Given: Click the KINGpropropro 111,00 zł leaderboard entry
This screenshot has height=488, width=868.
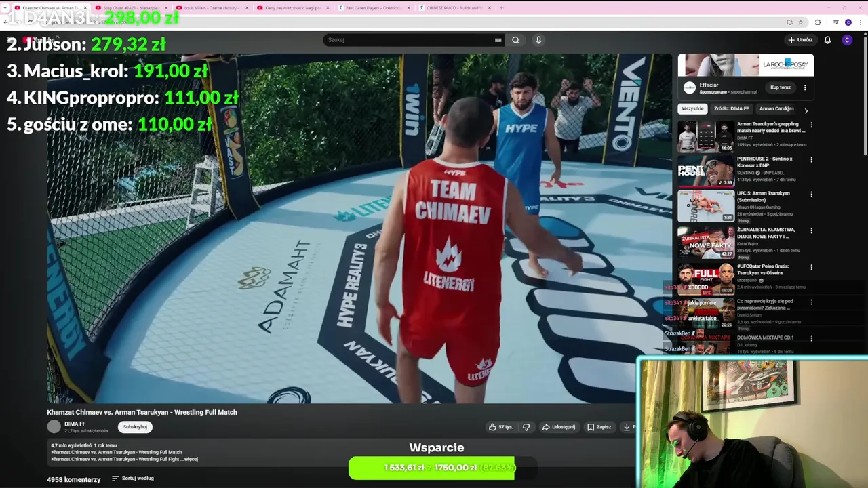Looking at the screenshot, I should (x=123, y=98).
